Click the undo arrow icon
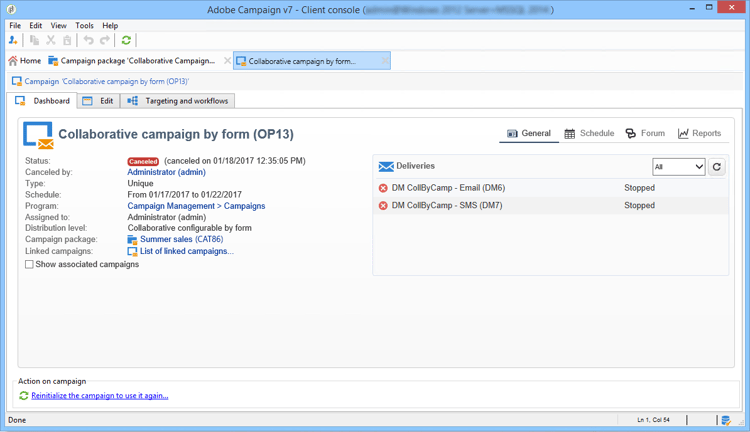The image size is (750, 432). pyautogui.click(x=88, y=40)
